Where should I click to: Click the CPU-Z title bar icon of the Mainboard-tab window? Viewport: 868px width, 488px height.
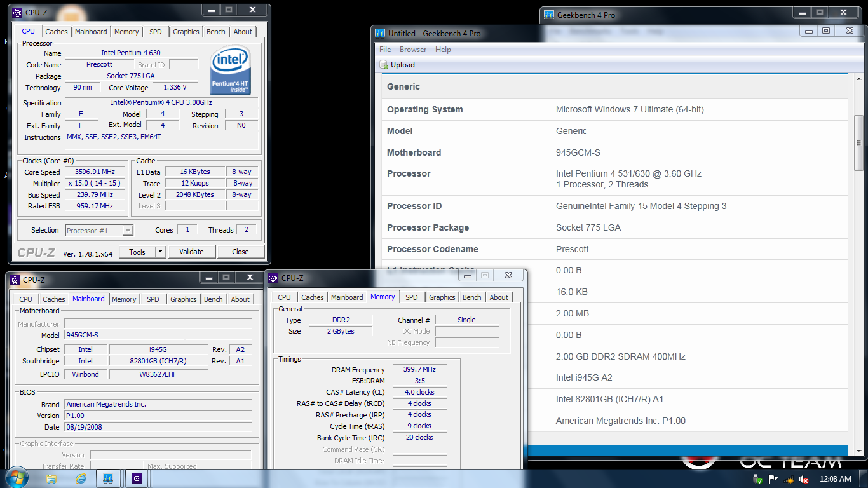pyautogui.click(x=15, y=280)
